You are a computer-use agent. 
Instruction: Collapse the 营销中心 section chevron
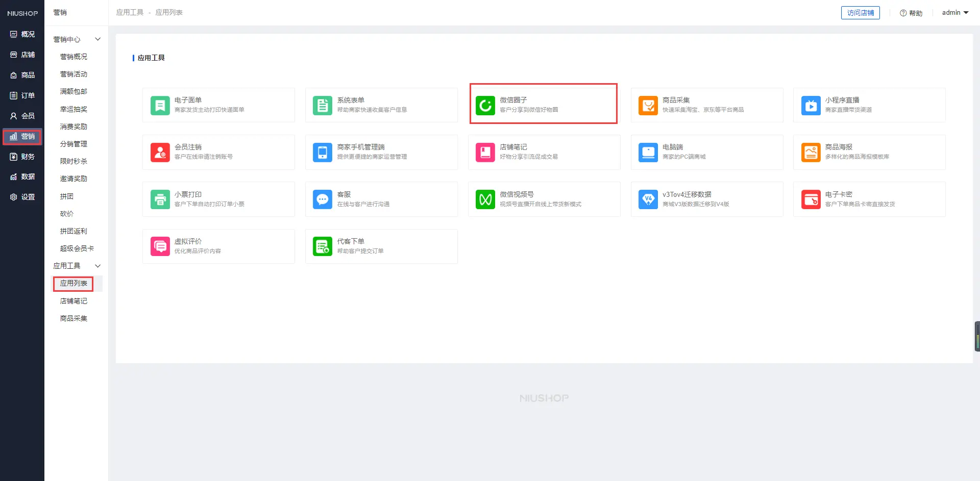click(98, 39)
